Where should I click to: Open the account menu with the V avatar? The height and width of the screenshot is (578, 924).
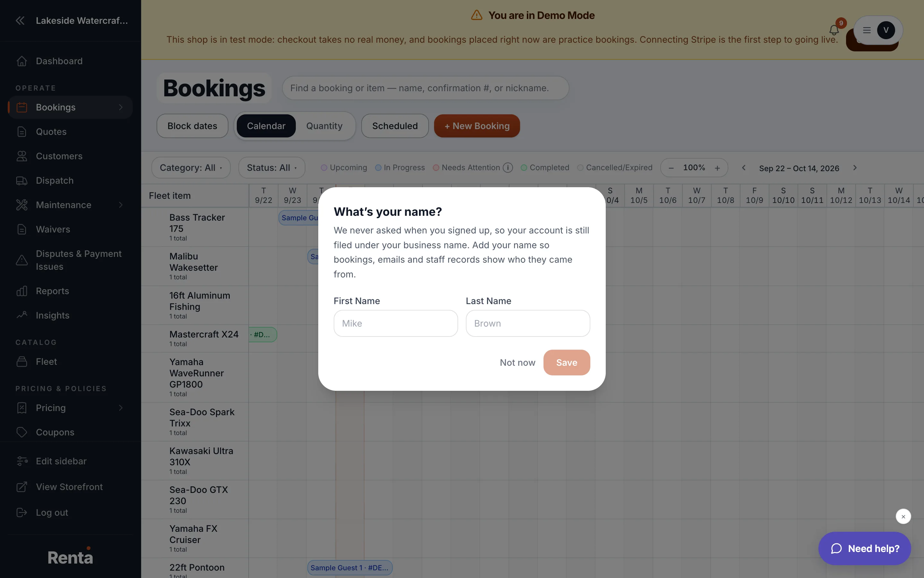(878, 30)
